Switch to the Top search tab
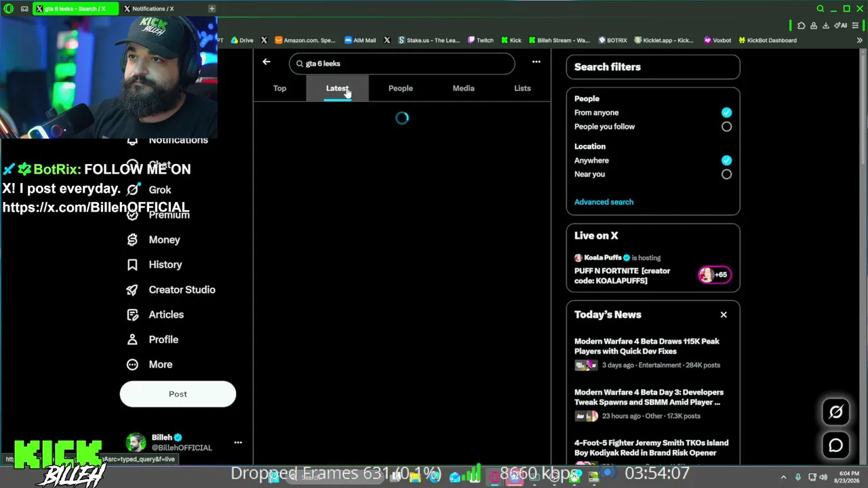868x488 pixels. coord(279,89)
